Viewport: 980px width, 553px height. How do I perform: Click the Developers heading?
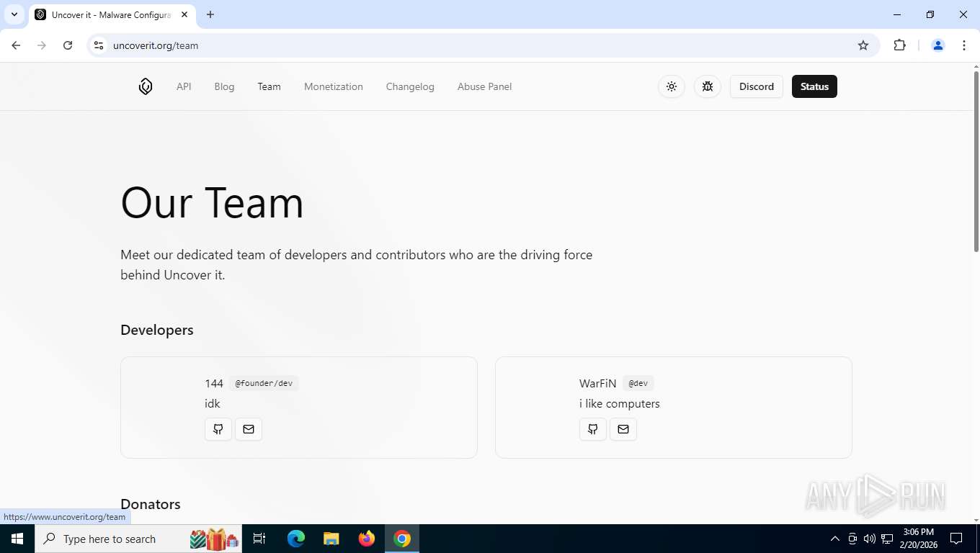pyautogui.click(x=157, y=330)
